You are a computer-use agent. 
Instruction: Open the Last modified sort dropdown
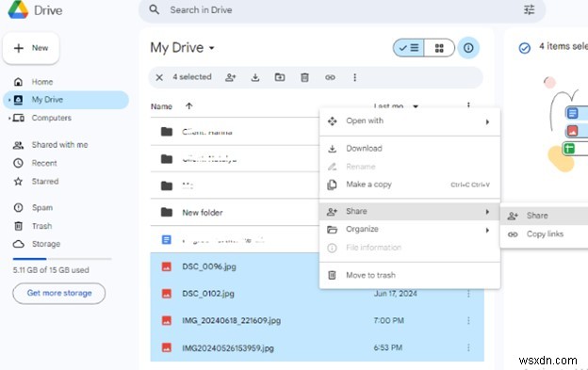[416, 106]
